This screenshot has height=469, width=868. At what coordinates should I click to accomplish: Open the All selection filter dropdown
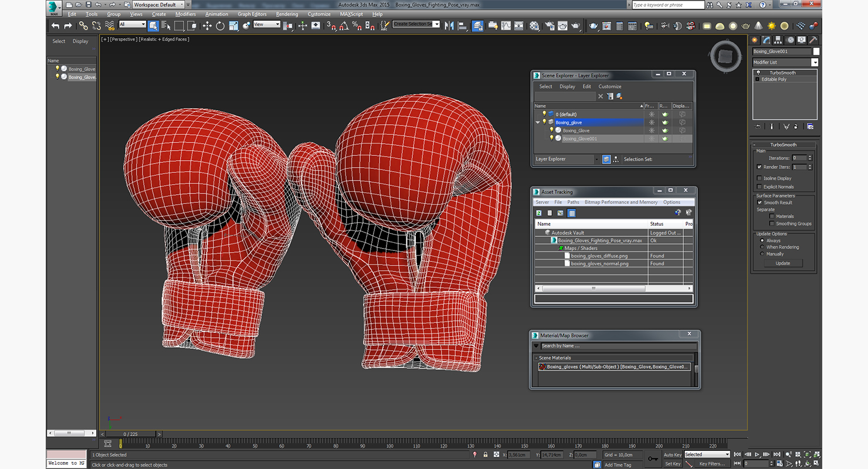point(132,24)
